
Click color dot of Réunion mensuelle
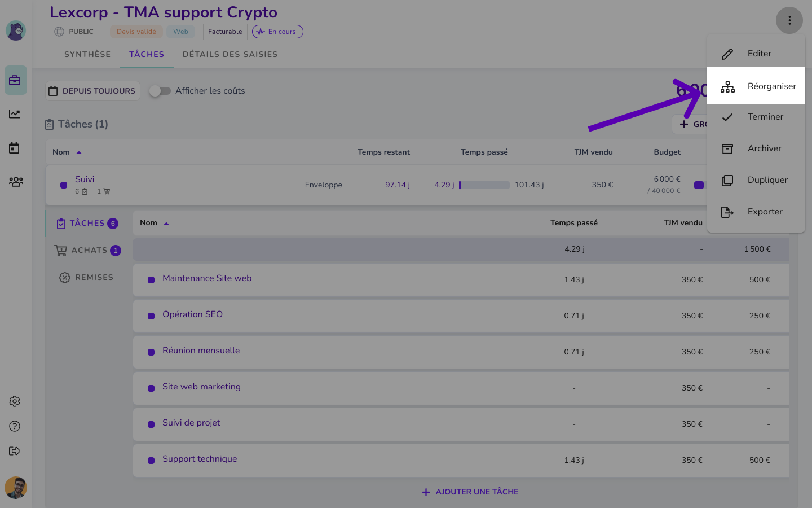pyautogui.click(x=151, y=352)
